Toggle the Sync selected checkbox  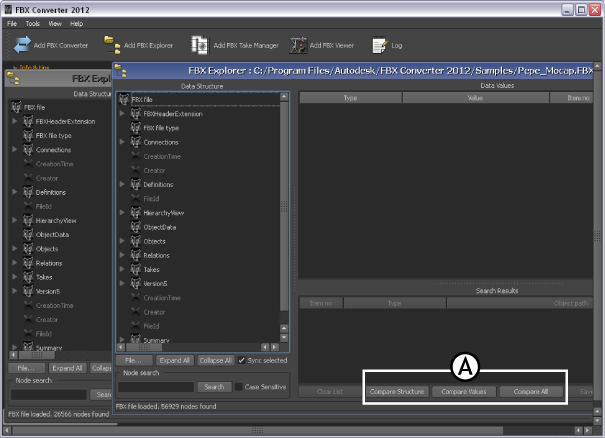pyautogui.click(x=242, y=360)
